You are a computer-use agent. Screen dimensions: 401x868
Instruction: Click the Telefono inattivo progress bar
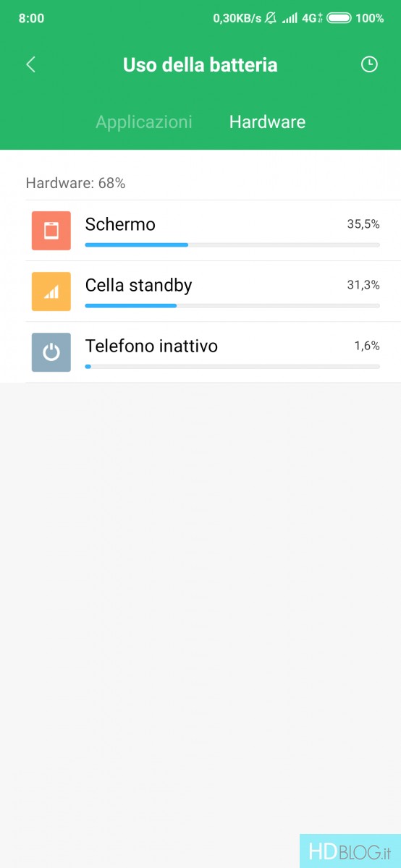(232, 367)
